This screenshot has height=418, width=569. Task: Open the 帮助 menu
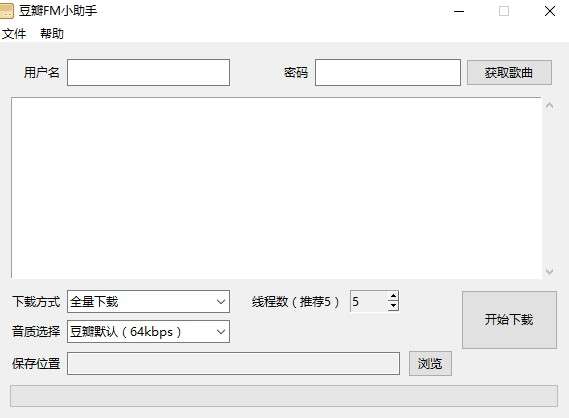point(52,34)
